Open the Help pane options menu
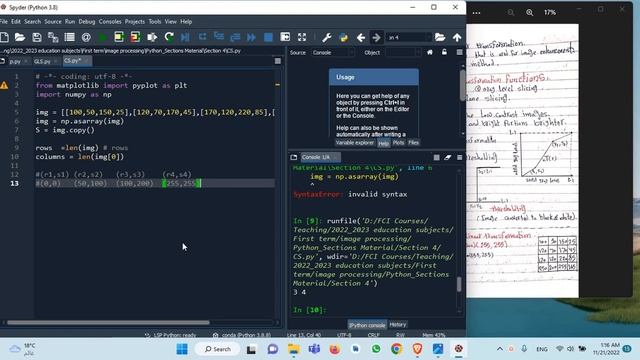This screenshot has height=360, width=640. [x=460, y=52]
